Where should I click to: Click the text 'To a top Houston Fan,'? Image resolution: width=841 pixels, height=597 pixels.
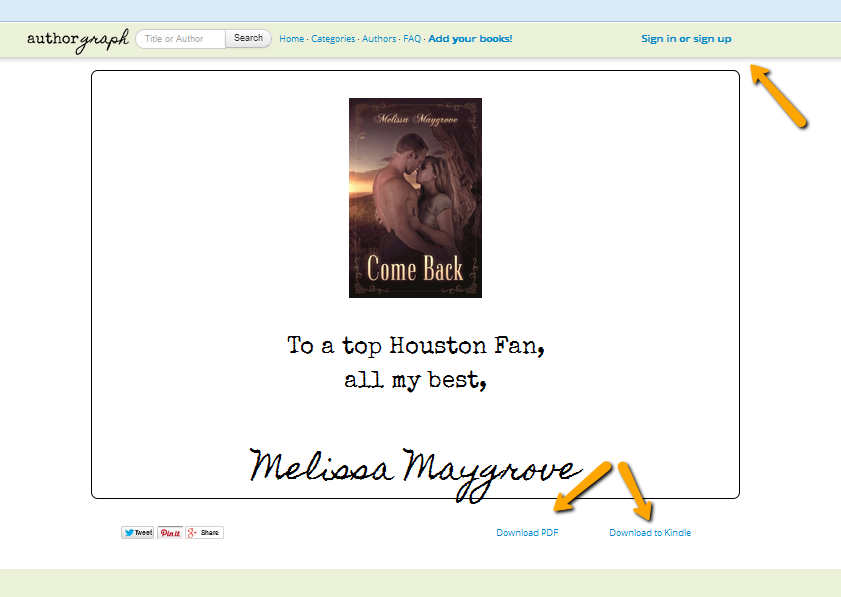coord(416,346)
